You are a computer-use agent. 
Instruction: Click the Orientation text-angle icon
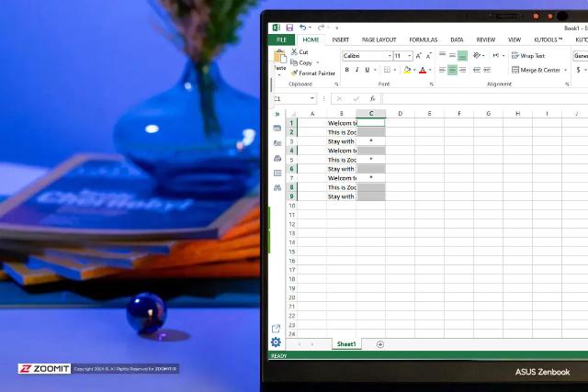point(477,55)
